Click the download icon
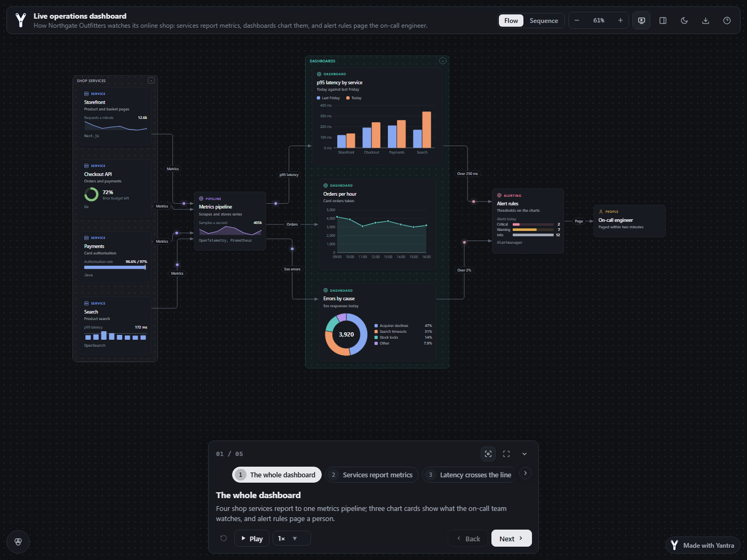The height and width of the screenshot is (560, 747). point(705,20)
